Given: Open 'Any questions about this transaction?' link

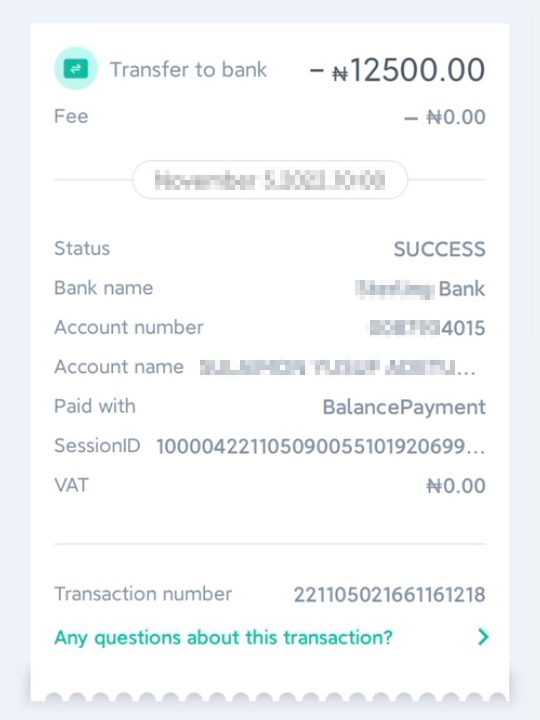Looking at the screenshot, I should click(x=223, y=638).
